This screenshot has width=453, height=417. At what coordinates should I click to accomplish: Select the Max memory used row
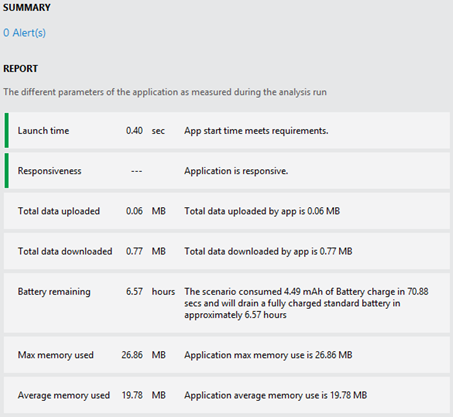pyautogui.click(x=227, y=355)
